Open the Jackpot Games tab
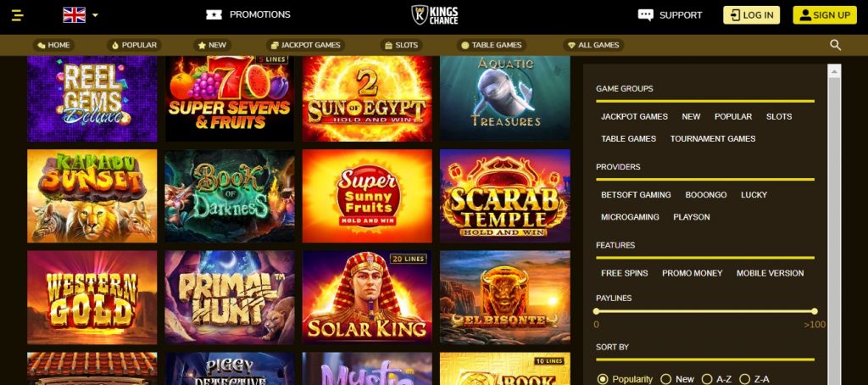The height and width of the screenshot is (385, 868). (x=305, y=46)
